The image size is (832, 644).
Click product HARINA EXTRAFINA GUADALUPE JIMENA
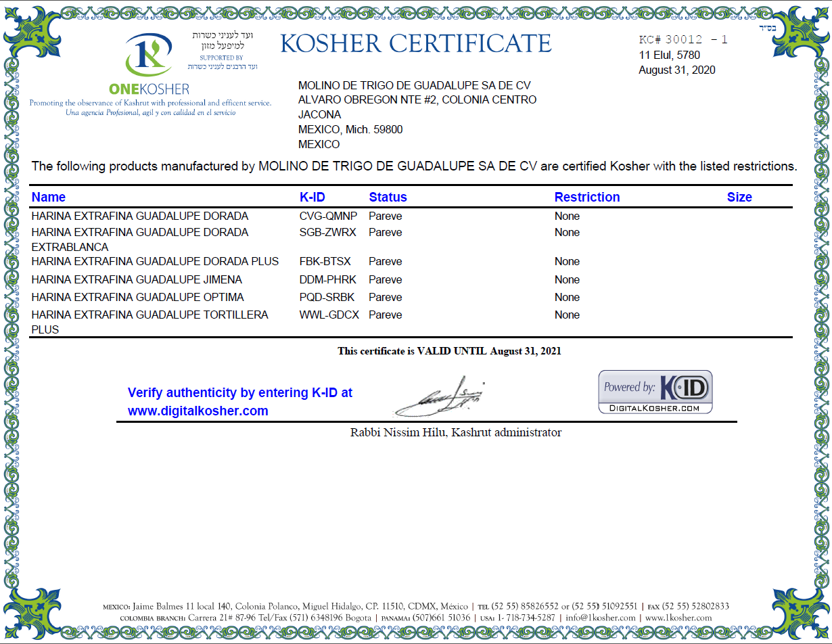point(137,279)
